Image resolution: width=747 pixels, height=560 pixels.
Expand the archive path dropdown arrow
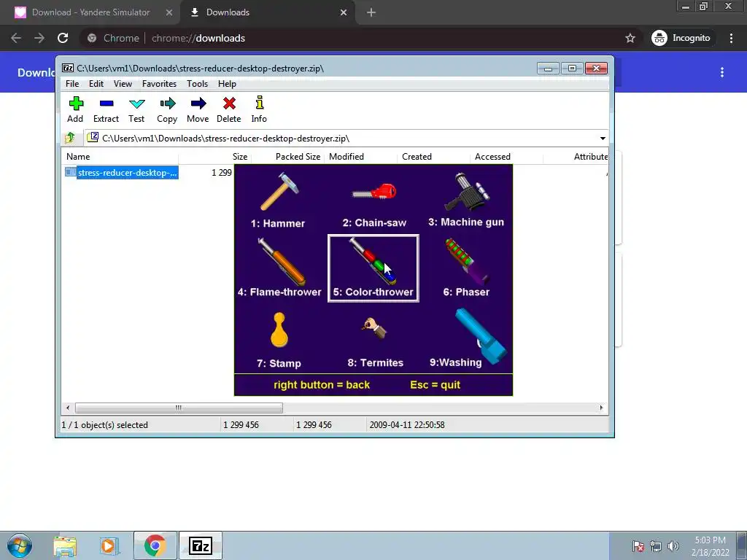coord(603,139)
